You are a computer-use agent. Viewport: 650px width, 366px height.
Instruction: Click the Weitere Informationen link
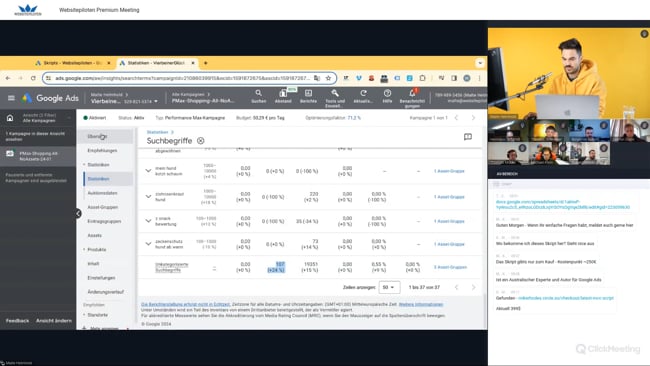tap(421, 304)
